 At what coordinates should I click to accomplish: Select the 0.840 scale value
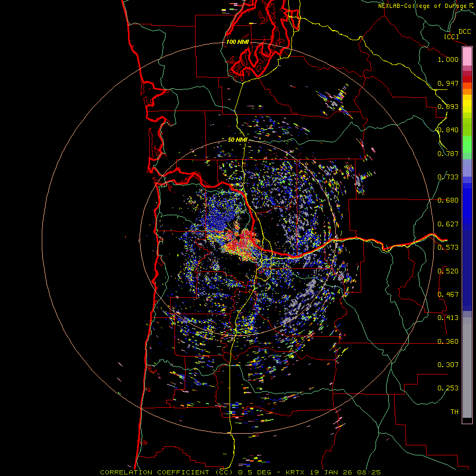pos(448,130)
